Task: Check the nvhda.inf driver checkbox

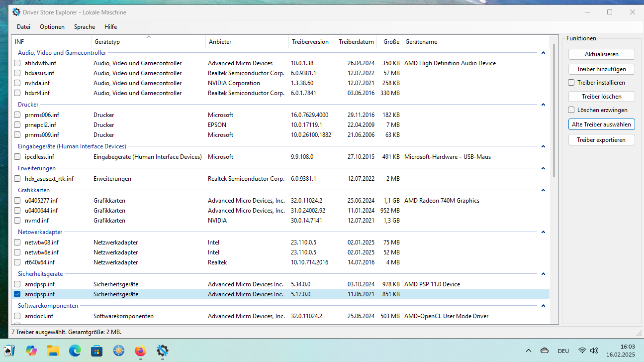Action: (17, 83)
